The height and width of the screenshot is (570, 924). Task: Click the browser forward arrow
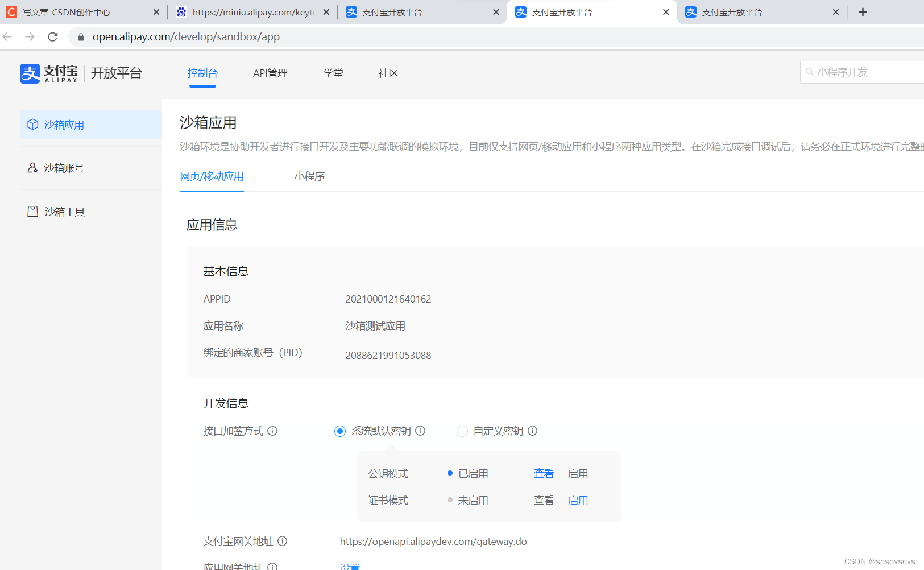[x=30, y=37]
